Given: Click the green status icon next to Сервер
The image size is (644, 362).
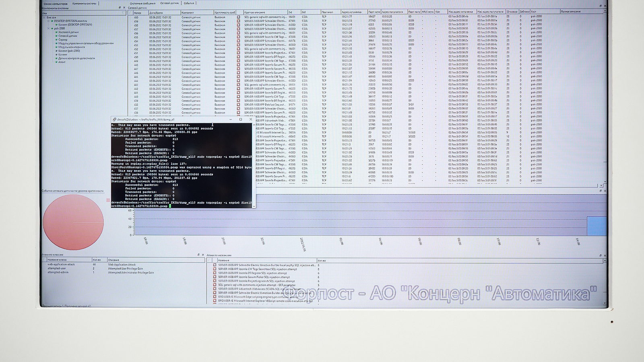Looking at the screenshot, I should pos(56,39).
